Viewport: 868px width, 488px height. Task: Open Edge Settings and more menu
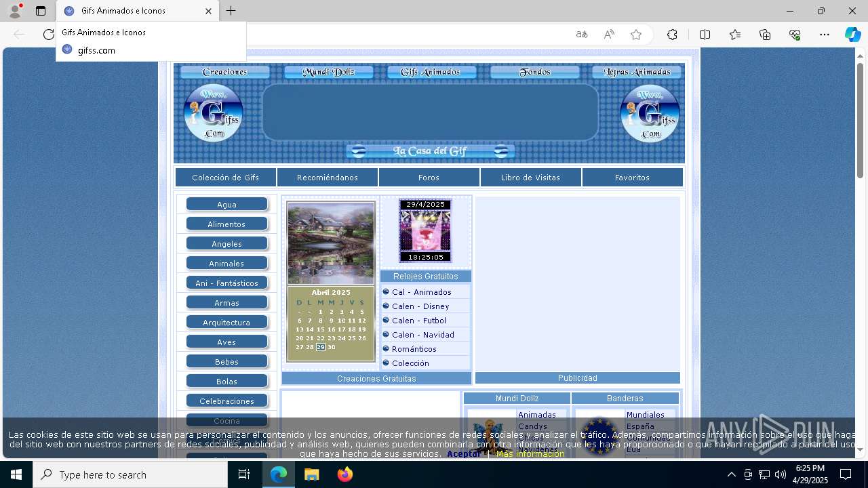pos(825,35)
